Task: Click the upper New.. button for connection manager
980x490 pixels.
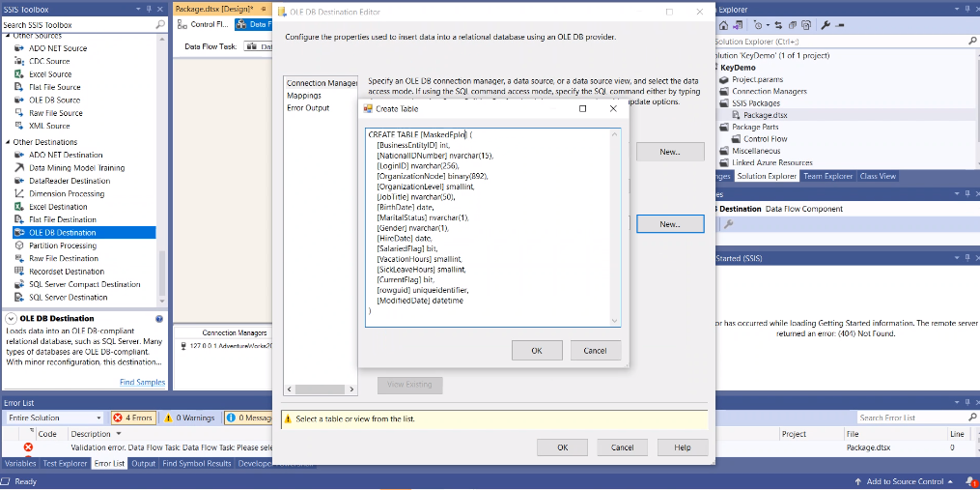Action: 670,152
